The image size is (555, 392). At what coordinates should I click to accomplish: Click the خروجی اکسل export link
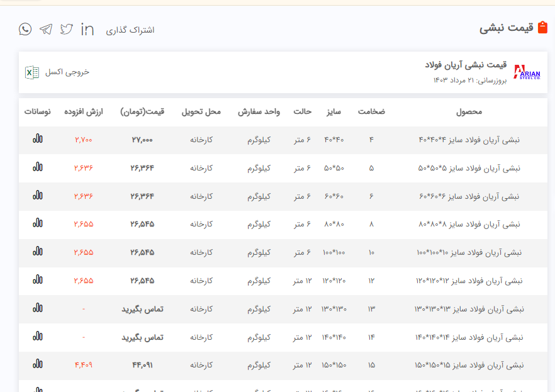(x=67, y=72)
